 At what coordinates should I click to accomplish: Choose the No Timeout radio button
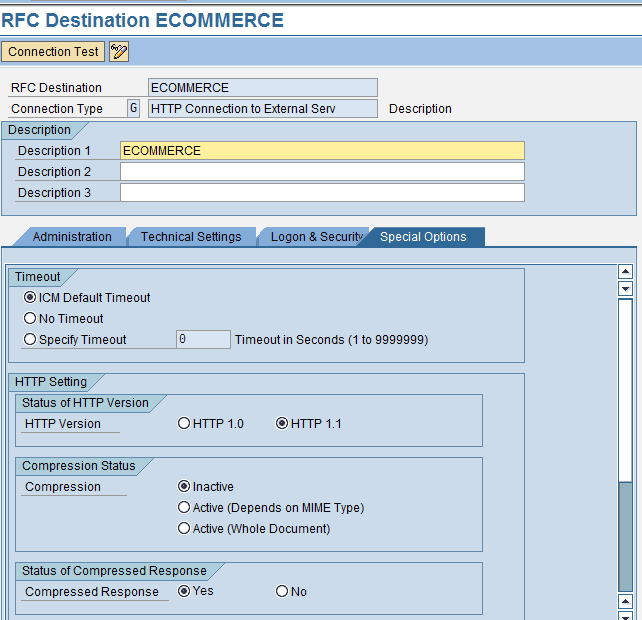(x=30, y=319)
